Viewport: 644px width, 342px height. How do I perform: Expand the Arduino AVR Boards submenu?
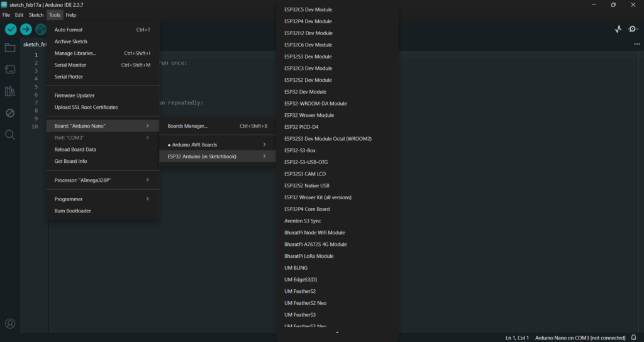click(x=217, y=145)
